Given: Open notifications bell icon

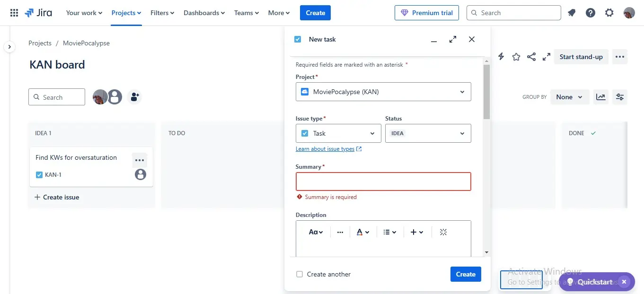Looking at the screenshot, I should pos(572,13).
